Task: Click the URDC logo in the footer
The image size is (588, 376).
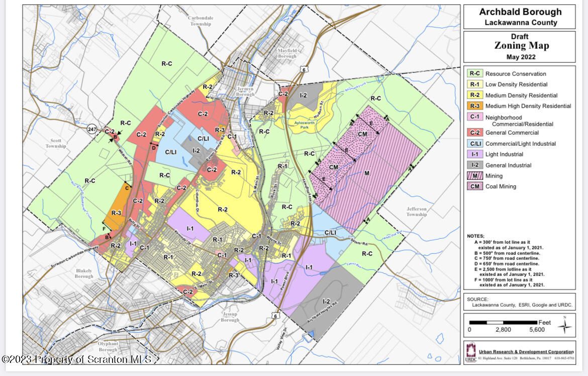Action: click(x=470, y=352)
